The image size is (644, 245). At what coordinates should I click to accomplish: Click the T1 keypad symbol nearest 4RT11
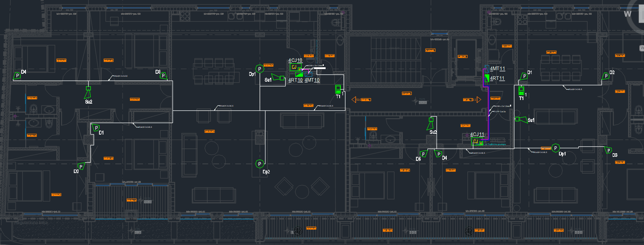pyautogui.click(x=521, y=90)
